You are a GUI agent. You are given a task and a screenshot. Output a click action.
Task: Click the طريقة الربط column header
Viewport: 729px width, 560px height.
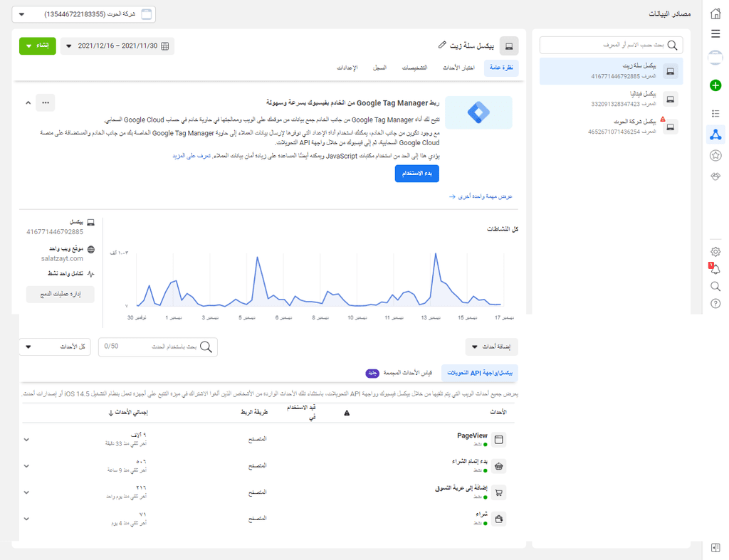pyautogui.click(x=254, y=412)
